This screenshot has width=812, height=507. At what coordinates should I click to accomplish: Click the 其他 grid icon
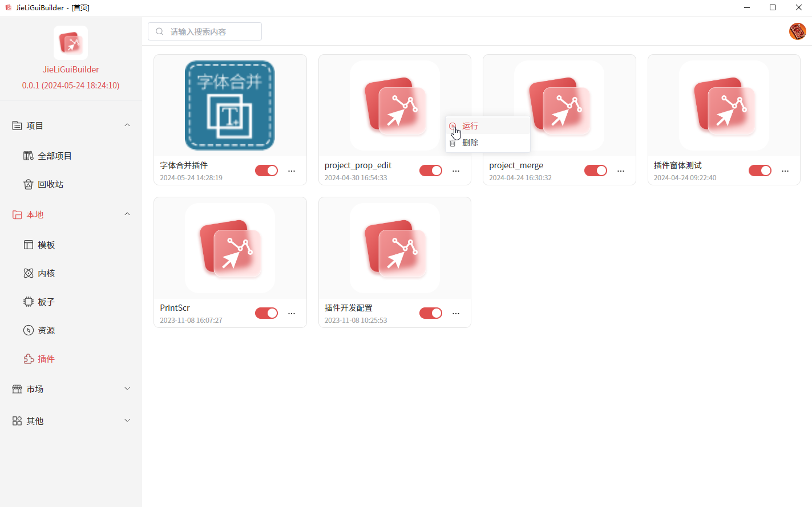(x=17, y=421)
